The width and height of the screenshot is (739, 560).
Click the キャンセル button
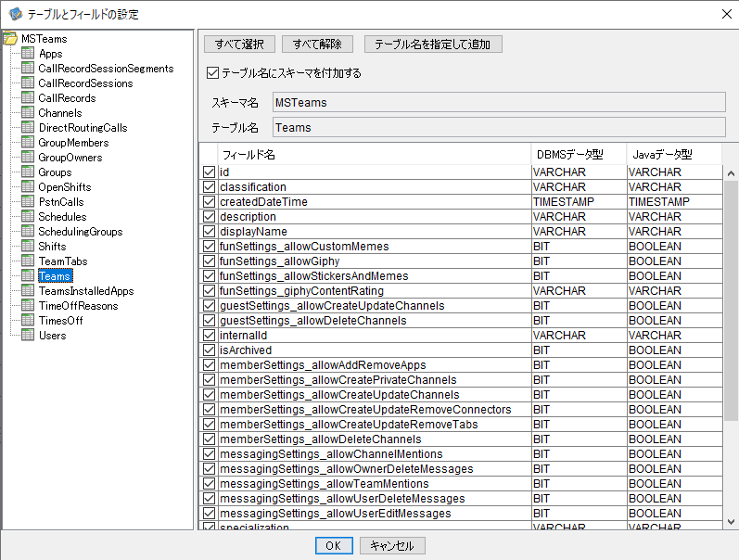392,545
